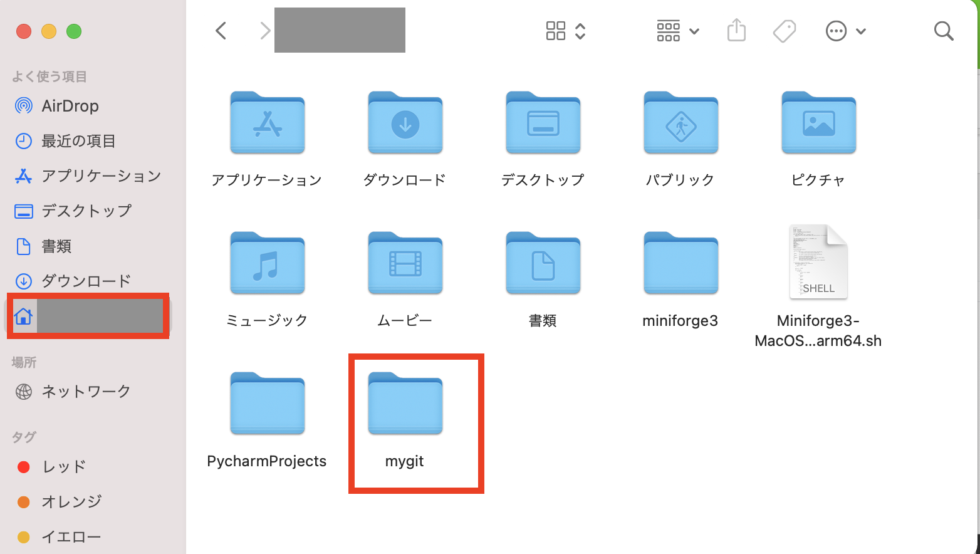Click the Tags icon in the toolbar

click(x=785, y=30)
